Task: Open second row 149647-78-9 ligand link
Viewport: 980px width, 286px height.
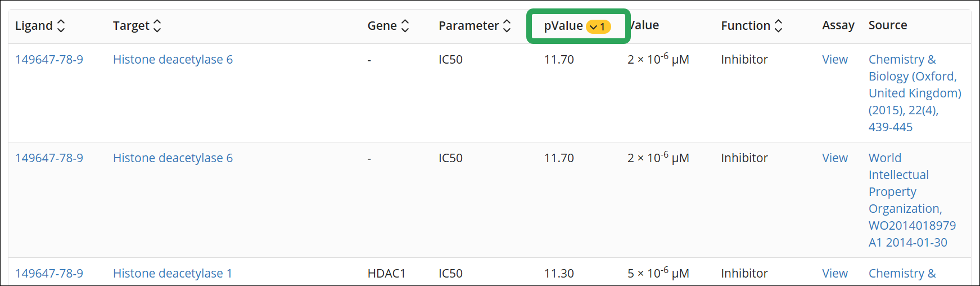Action: click(49, 158)
